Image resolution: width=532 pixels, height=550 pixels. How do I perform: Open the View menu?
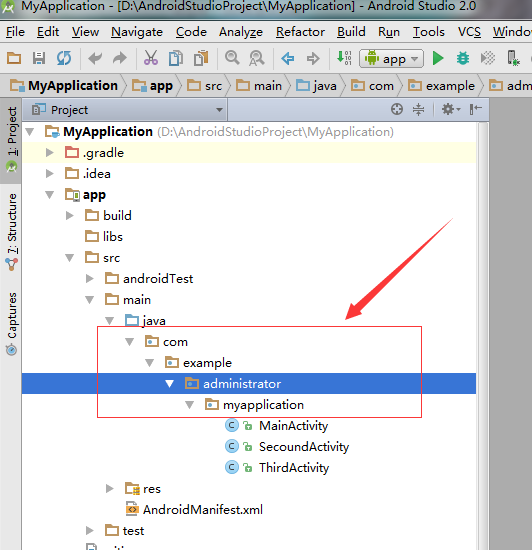[85, 32]
